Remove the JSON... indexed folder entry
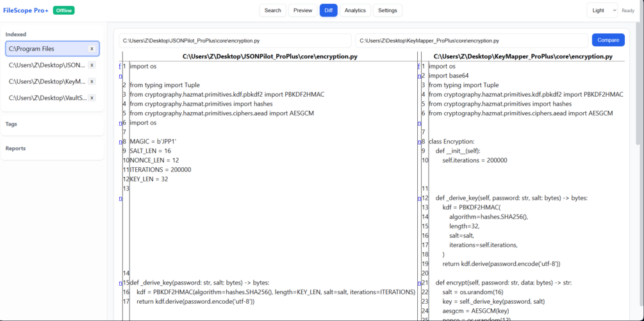Screen dimensions: 644x321 pyautogui.click(x=92, y=65)
